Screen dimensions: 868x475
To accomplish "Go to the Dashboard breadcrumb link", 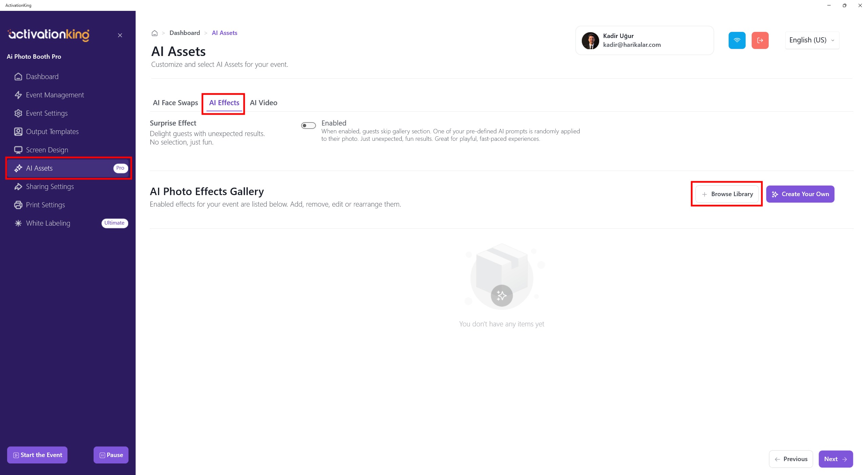I will click(184, 33).
